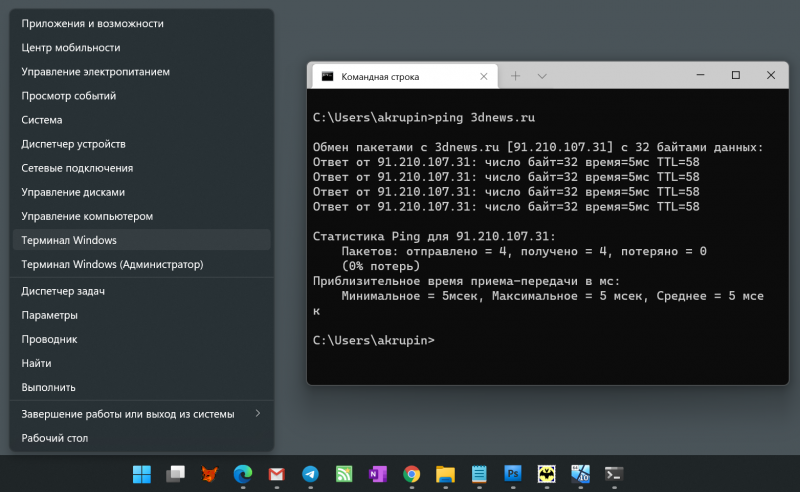Add a new terminal tab with plus button
The image size is (800, 492).
coord(516,76)
